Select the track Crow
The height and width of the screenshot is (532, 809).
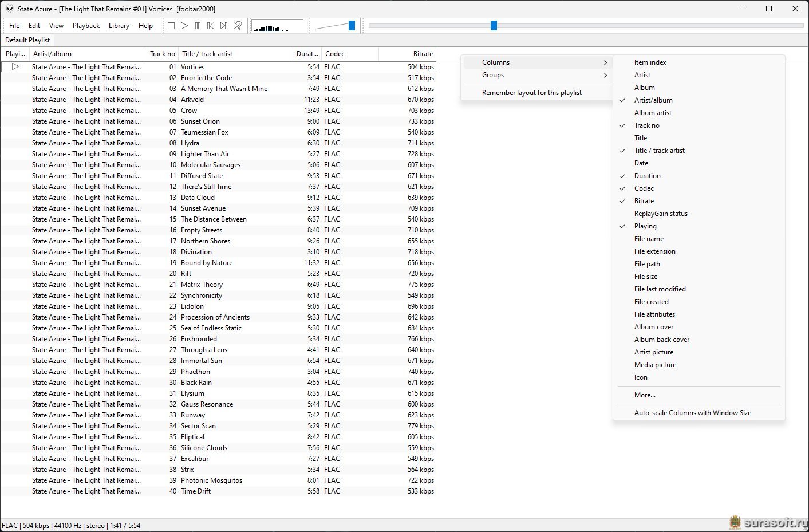(218, 111)
